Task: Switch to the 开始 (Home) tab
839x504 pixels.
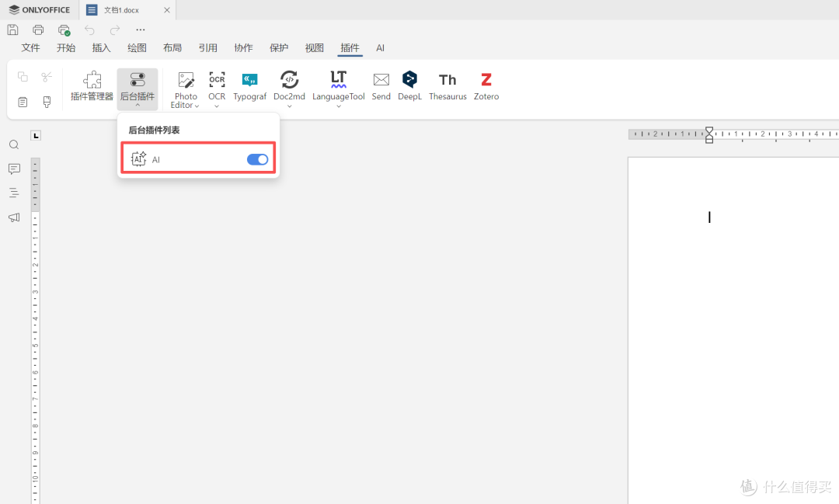Action: click(66, 48)
